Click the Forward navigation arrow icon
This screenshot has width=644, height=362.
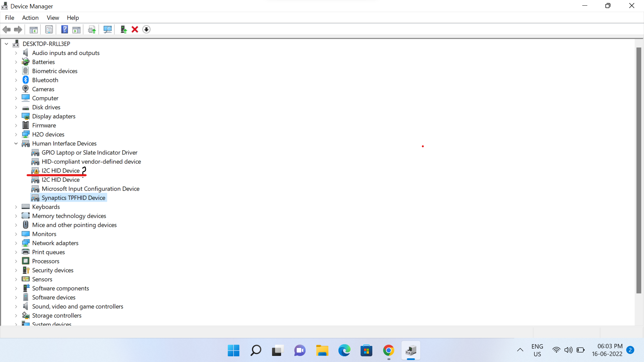point(18,29)
